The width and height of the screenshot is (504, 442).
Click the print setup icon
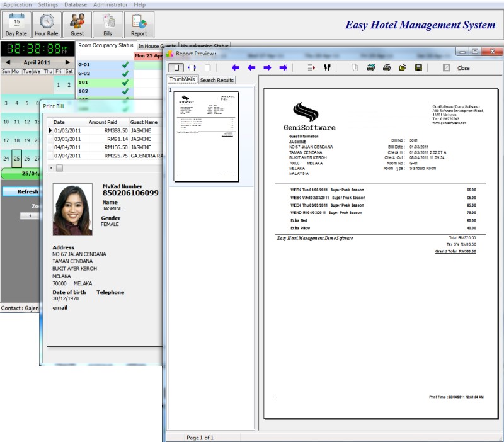[371, 67]
